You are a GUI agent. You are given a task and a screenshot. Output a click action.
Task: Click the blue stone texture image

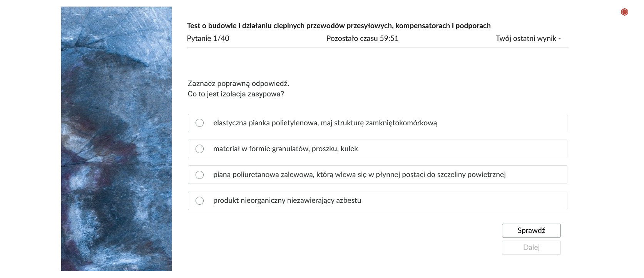tap(117, 139)
